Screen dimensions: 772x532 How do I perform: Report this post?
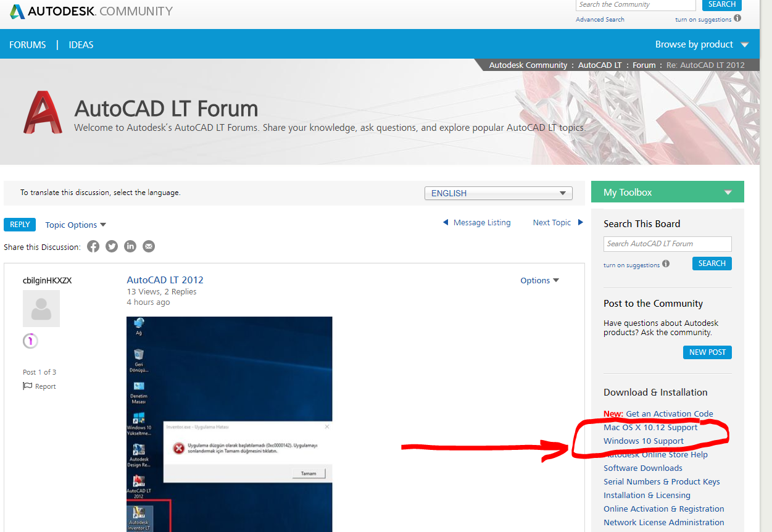point(39,386)
